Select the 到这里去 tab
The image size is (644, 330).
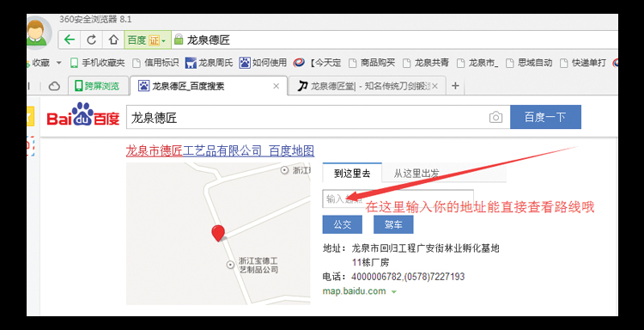(x=352, y=173)
